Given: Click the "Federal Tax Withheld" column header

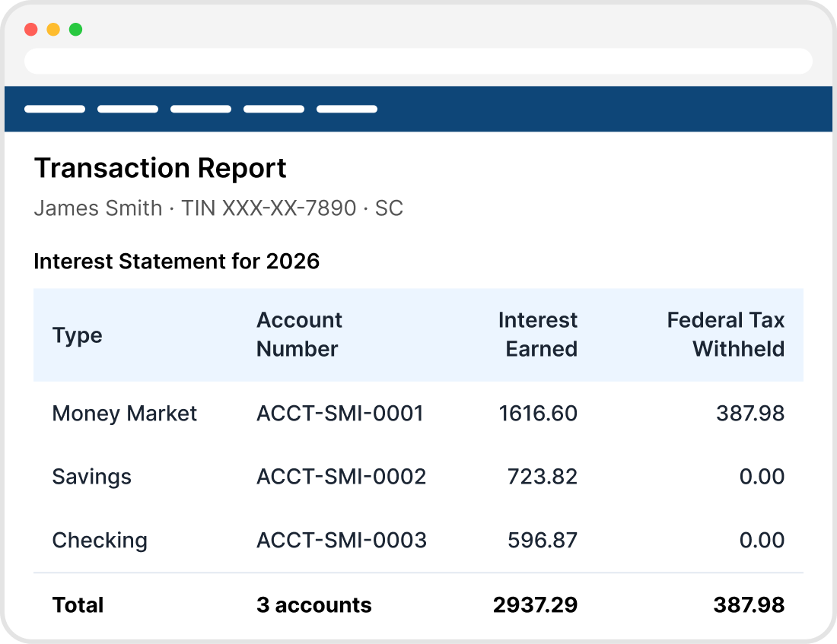Looking at the screenshot, I should (x=726, y=335).
